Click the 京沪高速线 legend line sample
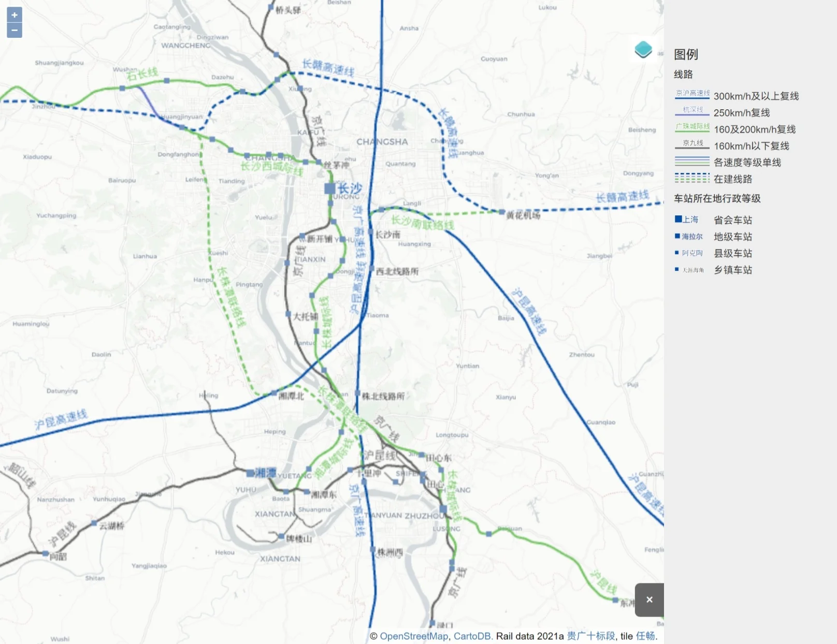The image size is (837, 644). (692, 94)
